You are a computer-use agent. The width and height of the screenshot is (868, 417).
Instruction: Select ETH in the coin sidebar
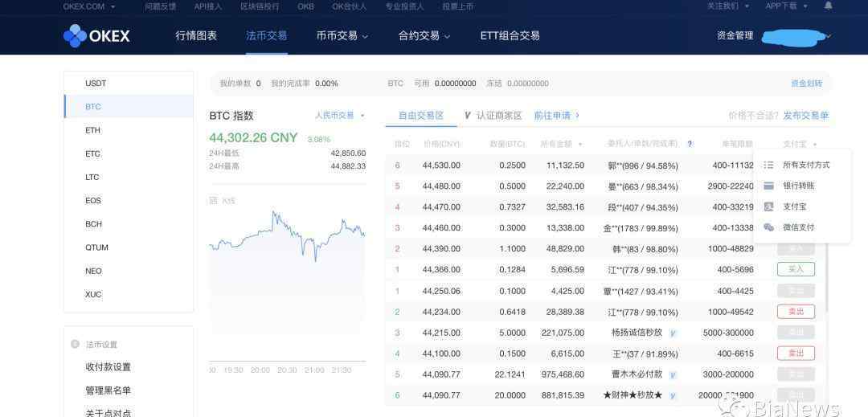point(129,130)
